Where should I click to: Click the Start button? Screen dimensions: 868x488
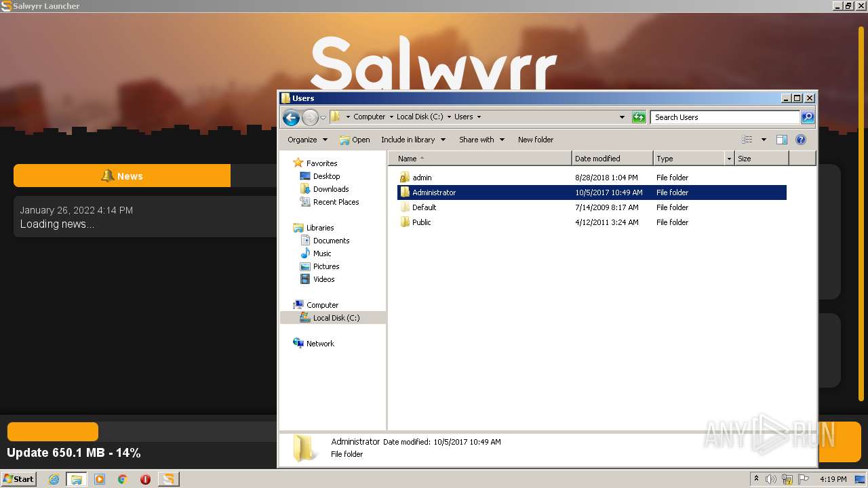click(x=18, y=479)
